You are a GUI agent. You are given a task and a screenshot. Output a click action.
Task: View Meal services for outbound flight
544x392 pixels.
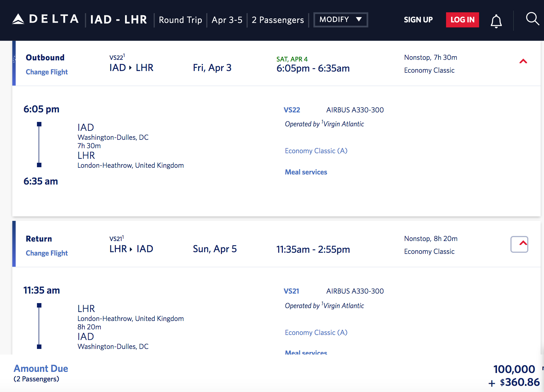306,172
